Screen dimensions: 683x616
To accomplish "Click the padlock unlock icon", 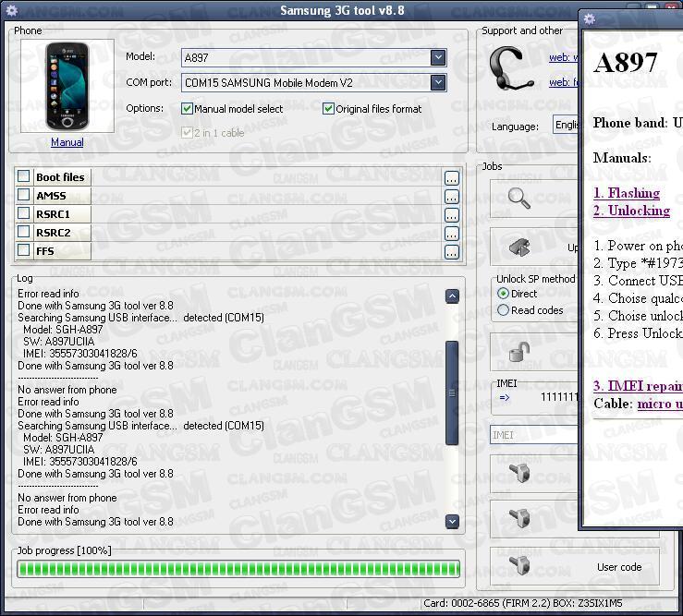I will pos(519,351).
